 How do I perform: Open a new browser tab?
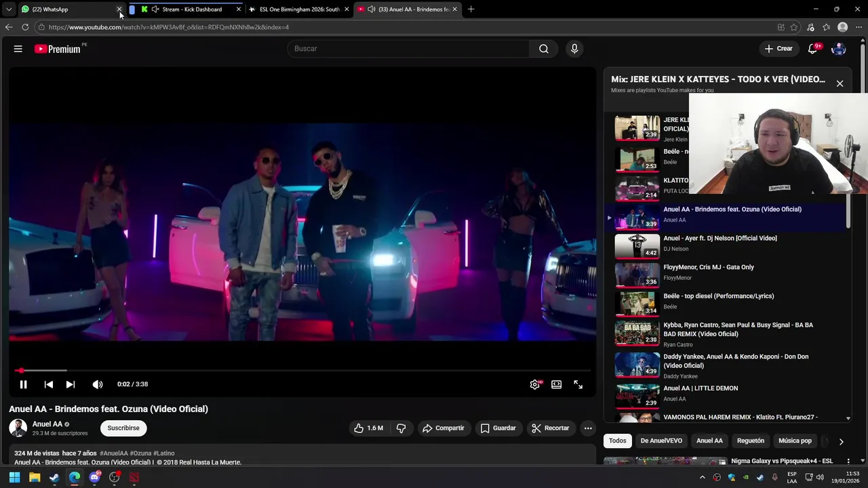click(471, 9)
